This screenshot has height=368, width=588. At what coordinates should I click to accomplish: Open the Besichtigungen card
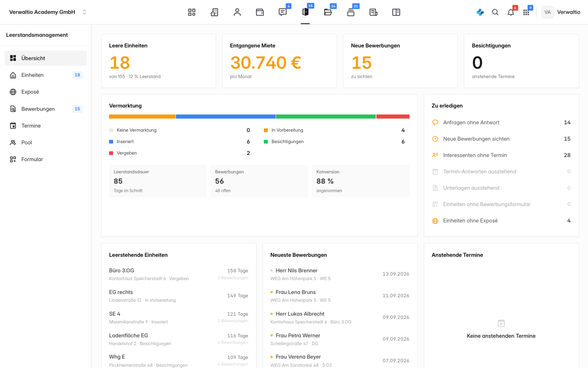tap(521, 61)
